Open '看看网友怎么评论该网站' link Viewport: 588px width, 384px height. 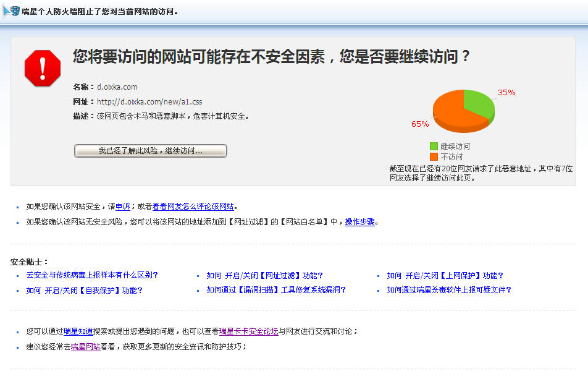pyautogui.click(x=193, y=207)
